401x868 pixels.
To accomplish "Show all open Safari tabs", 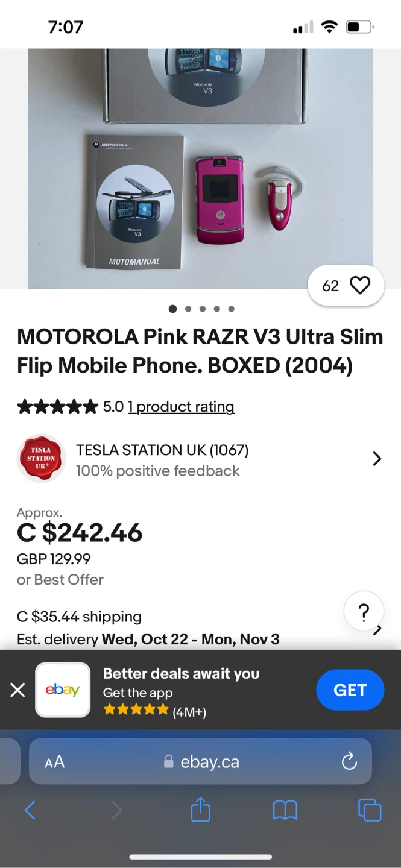I will coord(370,810).
